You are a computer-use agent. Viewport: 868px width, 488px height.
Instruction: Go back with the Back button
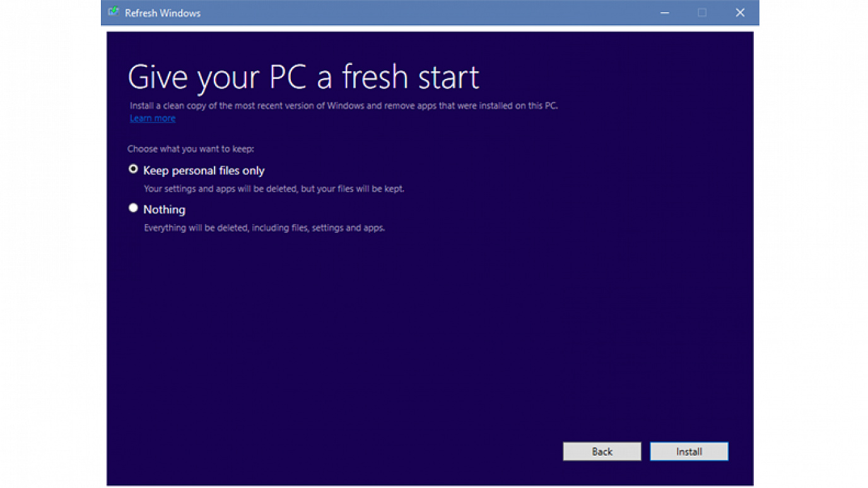(602, 451)
